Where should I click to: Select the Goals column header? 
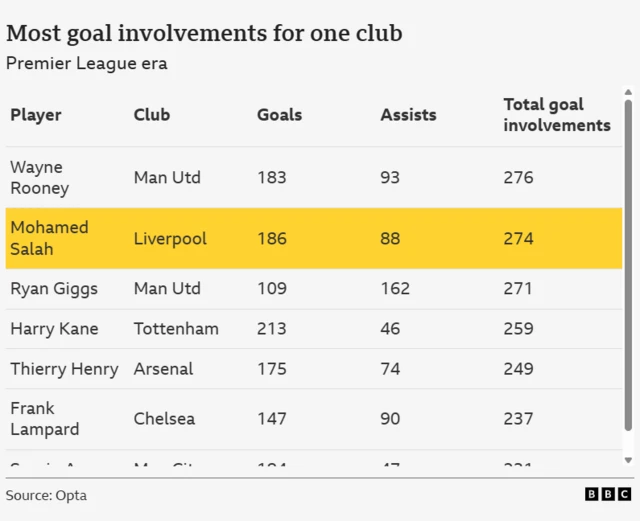[279, 115]
